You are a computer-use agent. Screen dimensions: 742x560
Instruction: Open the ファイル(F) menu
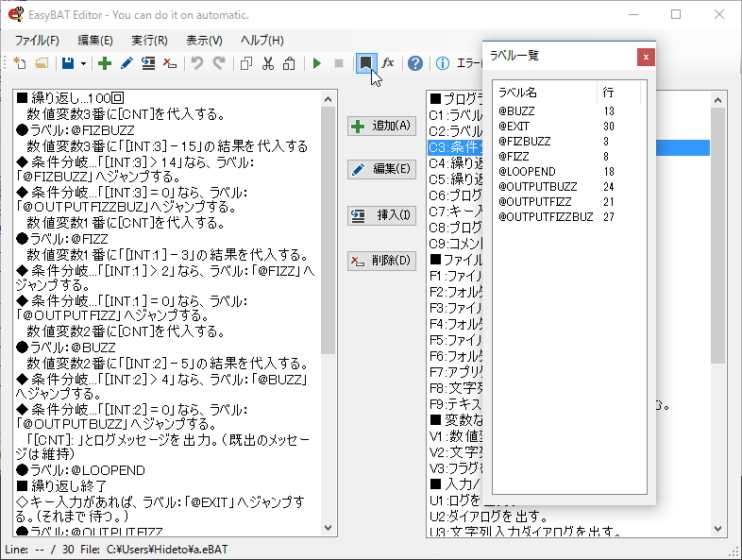(x=37, y=41)
